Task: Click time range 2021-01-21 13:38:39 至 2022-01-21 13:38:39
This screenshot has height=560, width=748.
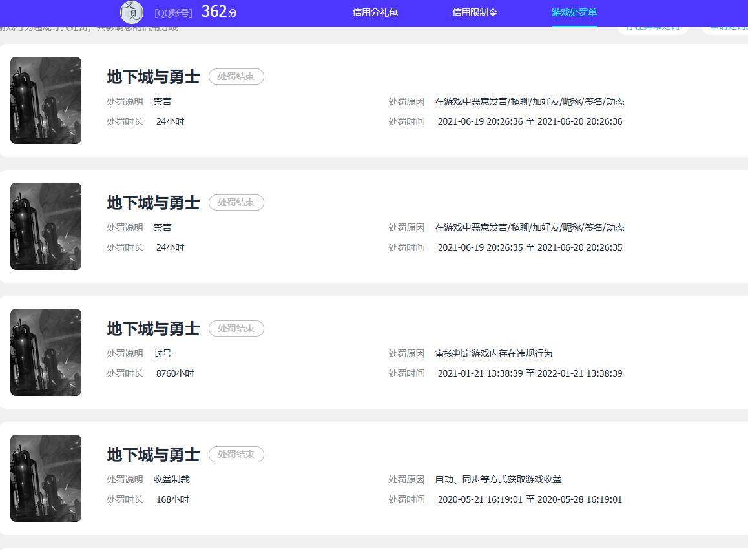Action: point(530,373)
